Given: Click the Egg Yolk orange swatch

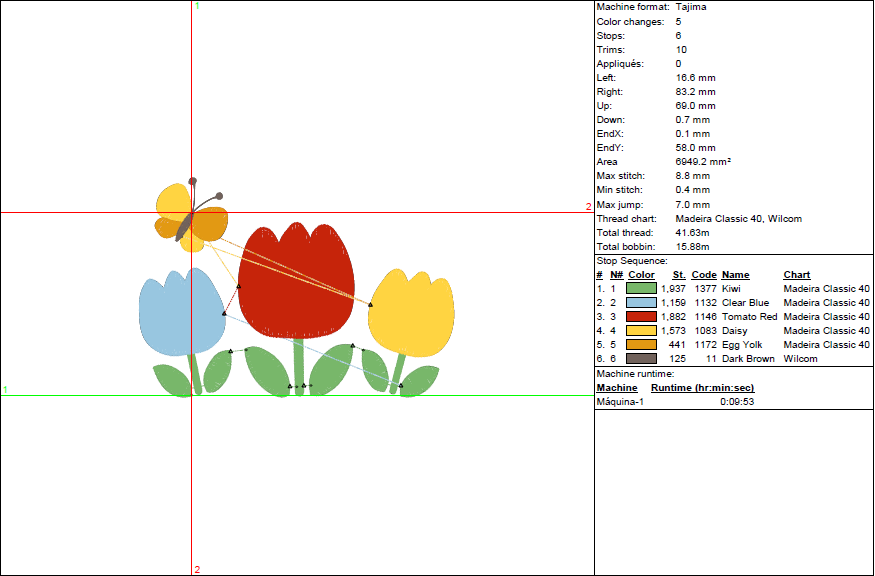Looking at the screenshot, I should 641,345.
